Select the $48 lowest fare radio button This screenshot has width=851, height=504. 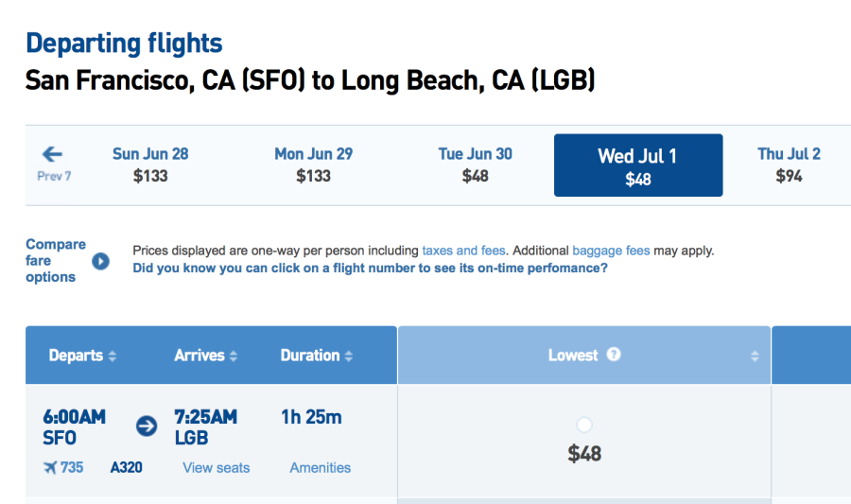coord(584,426)
